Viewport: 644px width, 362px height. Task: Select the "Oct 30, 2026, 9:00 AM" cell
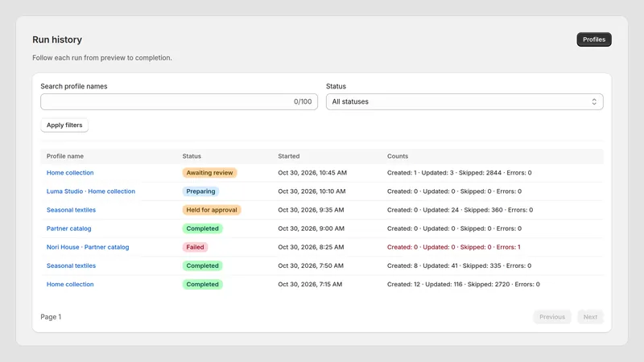[312, 228]
